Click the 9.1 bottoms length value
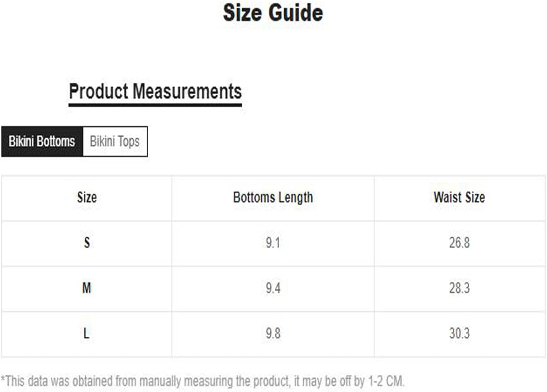 coord(273,243)
